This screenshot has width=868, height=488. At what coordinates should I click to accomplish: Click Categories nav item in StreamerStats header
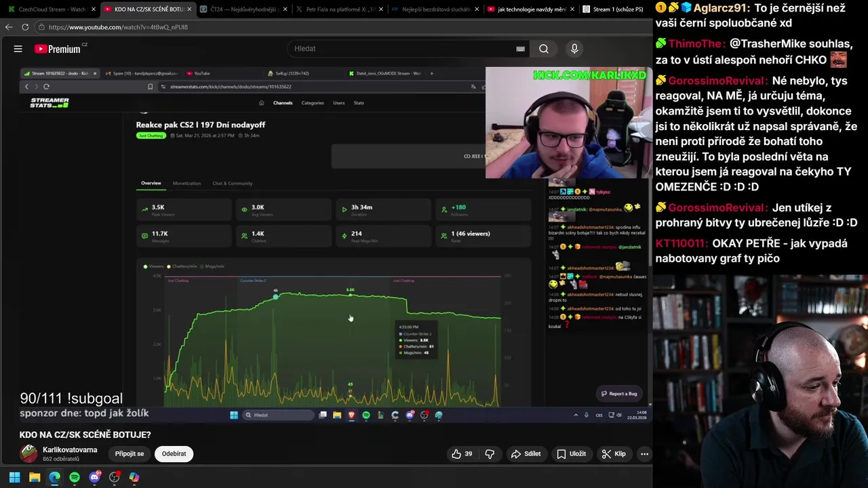pyautogui.click(x=313, y=103)
